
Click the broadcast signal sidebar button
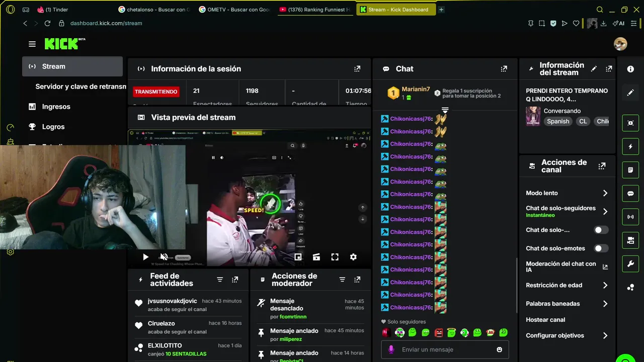[x=630, y=217]
